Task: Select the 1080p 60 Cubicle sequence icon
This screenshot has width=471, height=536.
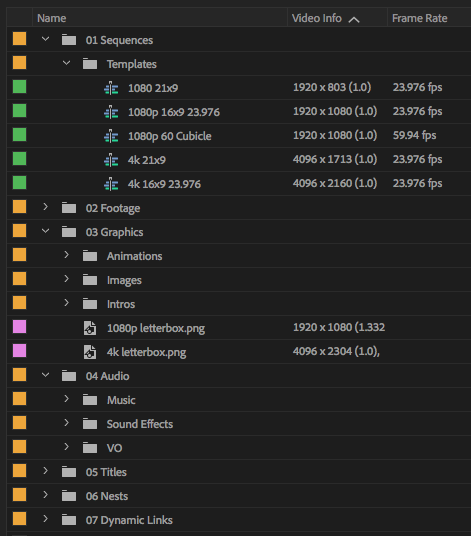Action: (111, 136)
